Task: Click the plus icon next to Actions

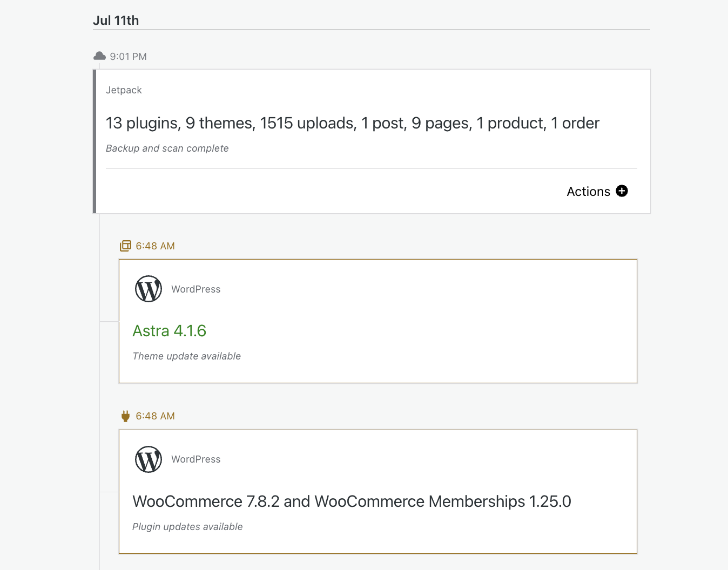Action: [622, 191]
